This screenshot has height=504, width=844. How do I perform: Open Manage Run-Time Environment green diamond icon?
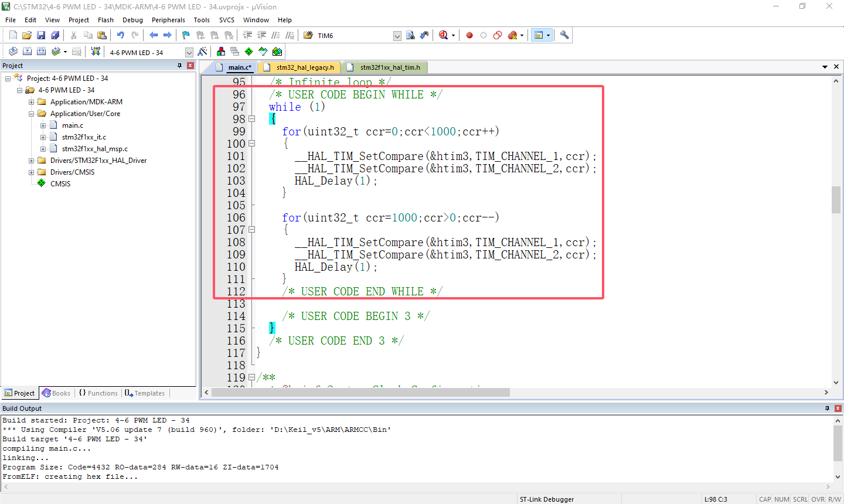tap(249, 52)
